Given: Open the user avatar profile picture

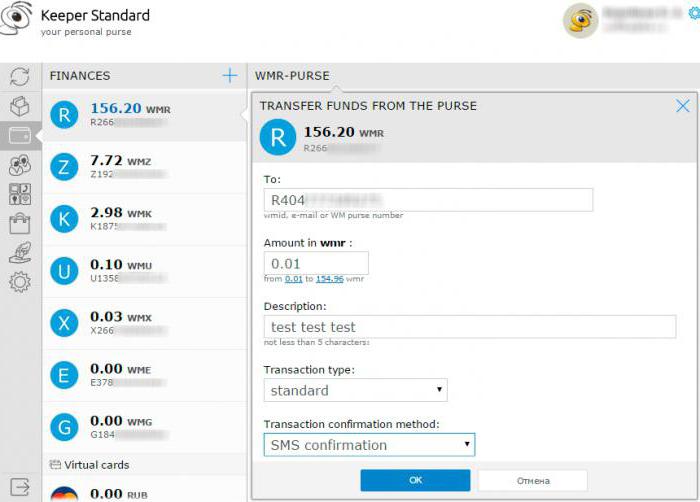Looking at the screenshot, I should click(580, 21).
